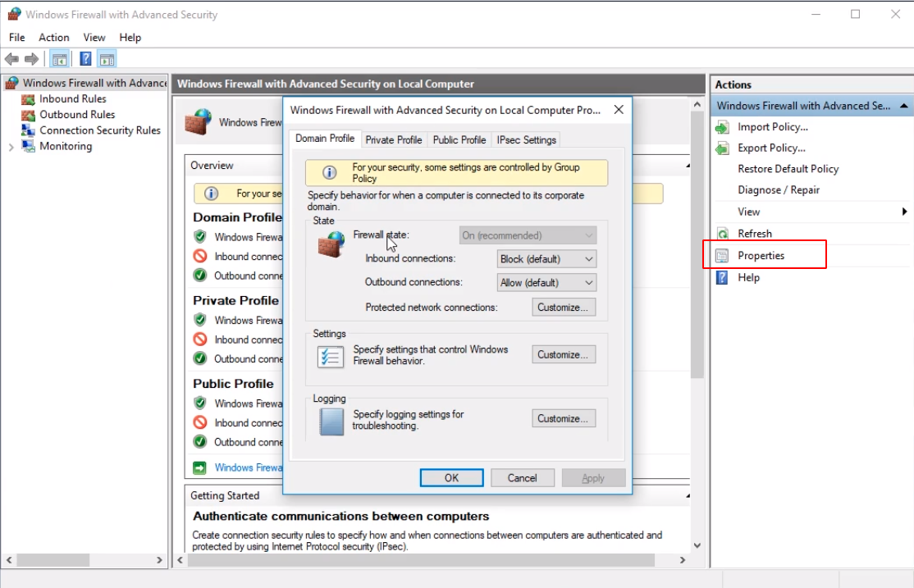Open the Action menu
Image resolution: width=914 pixels, height=588 pixels.
point(53,37)
